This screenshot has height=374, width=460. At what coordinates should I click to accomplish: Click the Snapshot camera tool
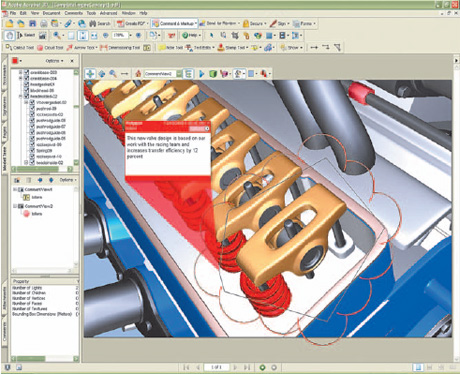pyautogui.click(x=42, y=35)
